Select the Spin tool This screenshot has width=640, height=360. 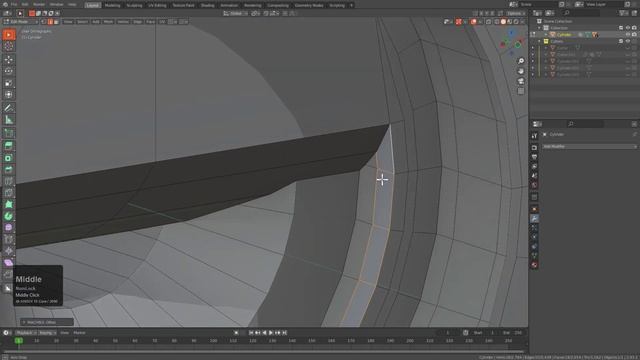point(9,216)
